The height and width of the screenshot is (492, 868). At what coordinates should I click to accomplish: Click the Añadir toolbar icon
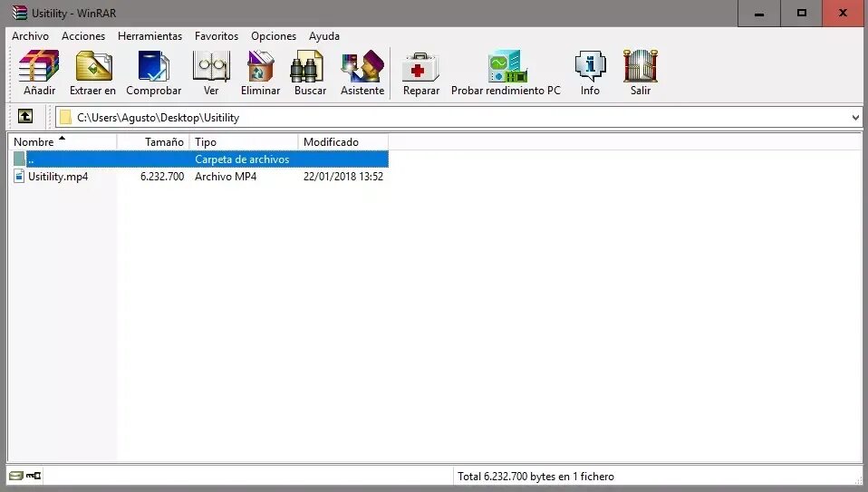click(39, 66)
